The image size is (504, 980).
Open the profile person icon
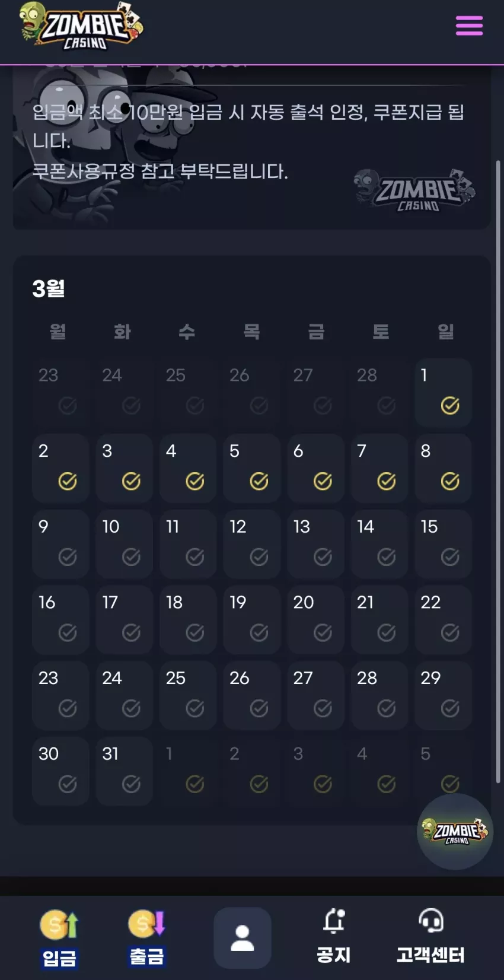[243, 938]
